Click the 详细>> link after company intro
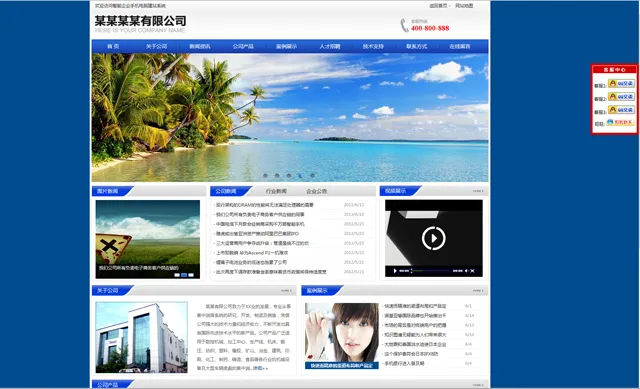 [x=260, y=368]
